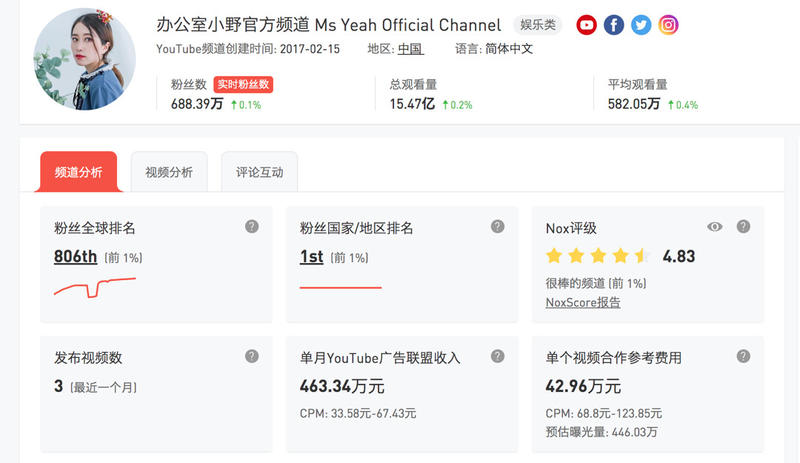Click help icon for 粉丝国家/地区排名
Image resolution: width=800 pixels, height=463 pixels.
497,226
